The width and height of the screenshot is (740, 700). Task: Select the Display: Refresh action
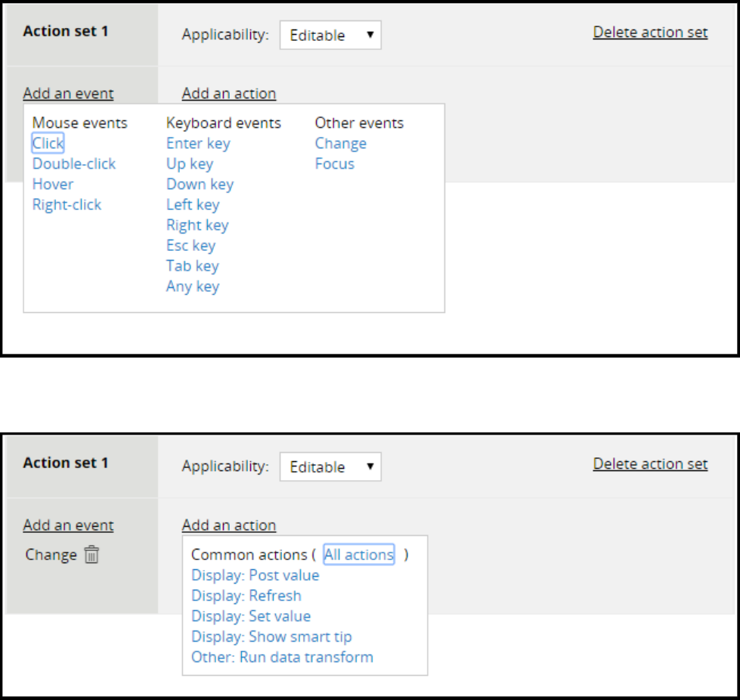[246, 596]
